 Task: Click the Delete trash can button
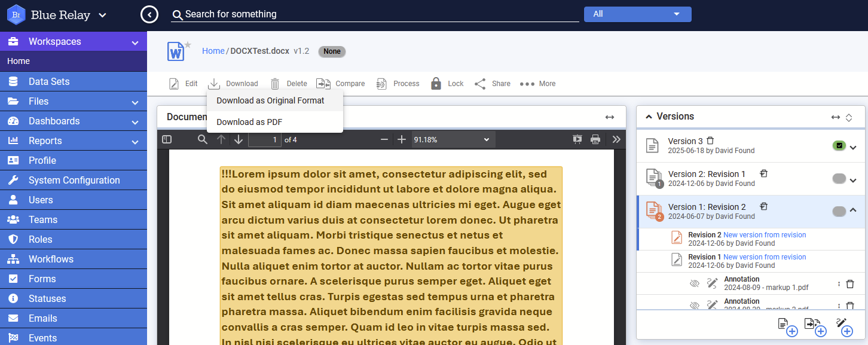tap(288, 84)
